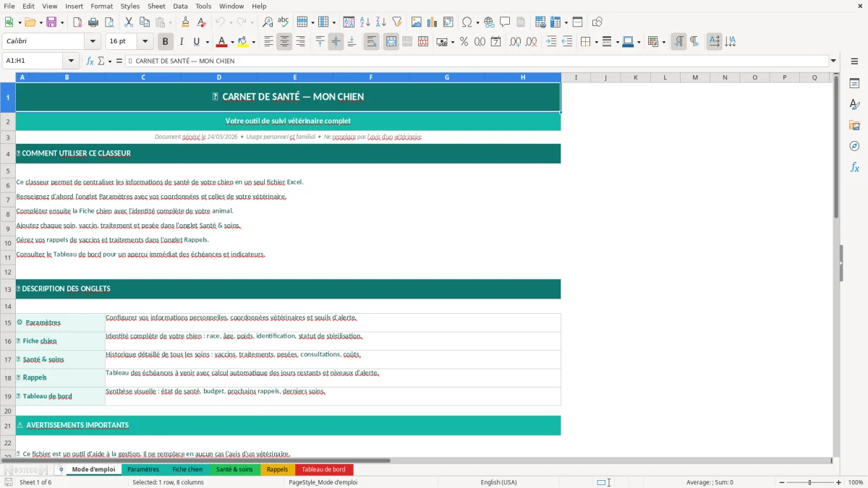The height and width of the screenshot is (488, 868).
Task: Click the Zoom In plus button
Action: [839, 482]
